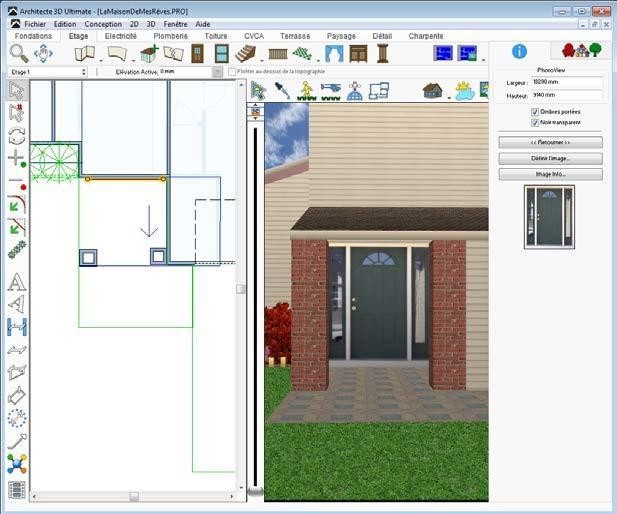Expand the stairs tool dropdown arrow
617x514 pixels.
coord(262,61)
